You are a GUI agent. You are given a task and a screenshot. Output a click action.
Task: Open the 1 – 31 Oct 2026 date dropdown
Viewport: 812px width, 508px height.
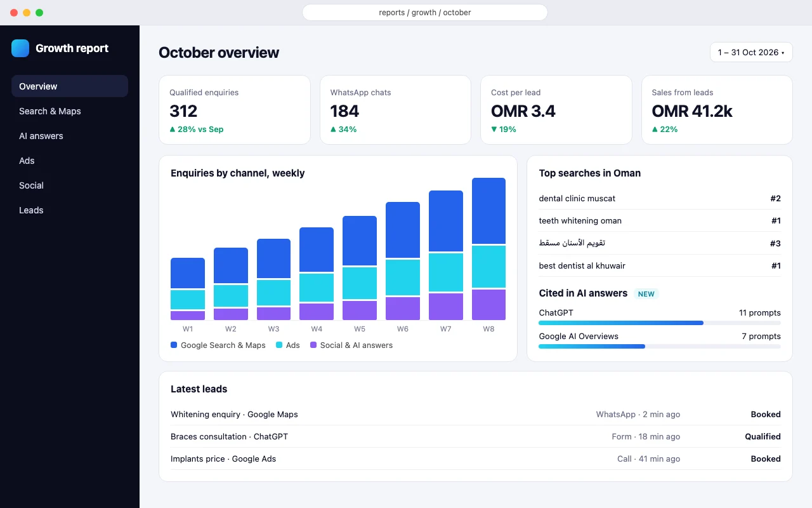pyautogui.click(x=751, y=52)
